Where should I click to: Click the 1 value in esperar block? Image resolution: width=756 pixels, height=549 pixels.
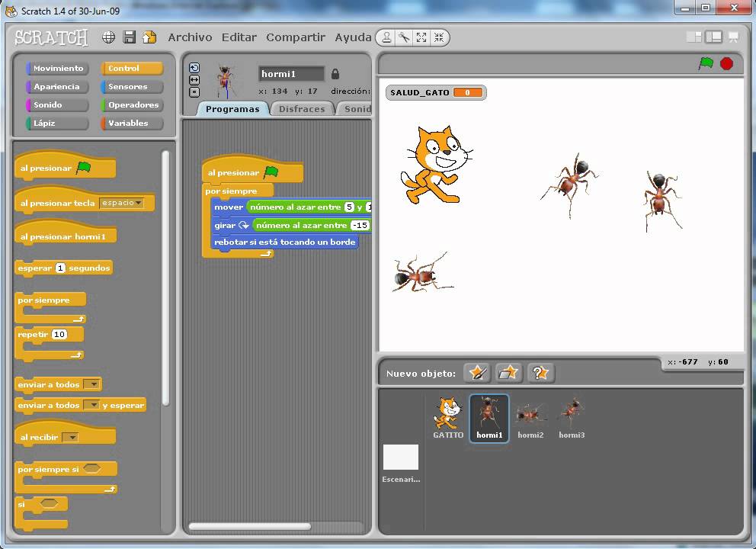coord(60,268)
